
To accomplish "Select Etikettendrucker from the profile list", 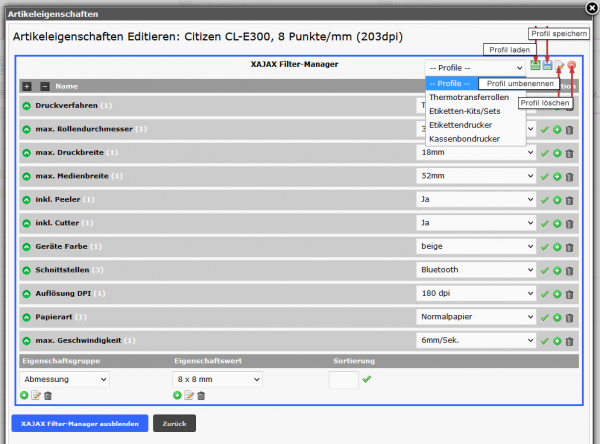I will (x=462, y=125).
